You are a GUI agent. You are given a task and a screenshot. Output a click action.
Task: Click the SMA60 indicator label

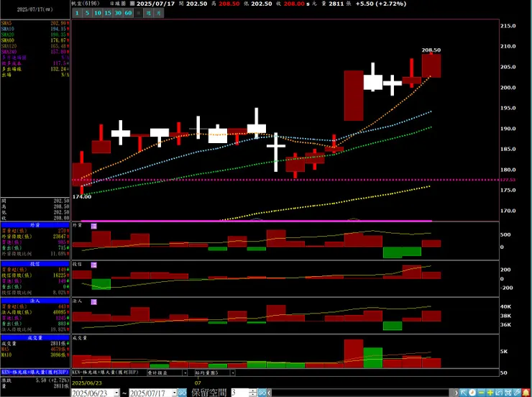[x=7, y=40]
